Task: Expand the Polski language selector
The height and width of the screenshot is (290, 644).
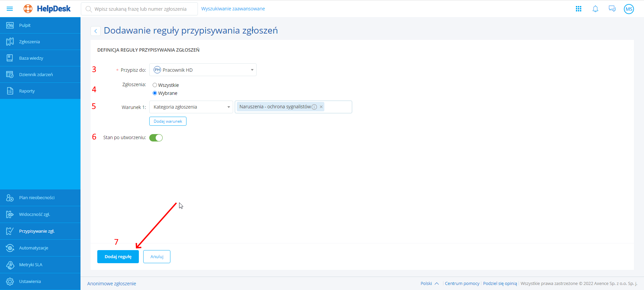Action: (x=430, y=284)
